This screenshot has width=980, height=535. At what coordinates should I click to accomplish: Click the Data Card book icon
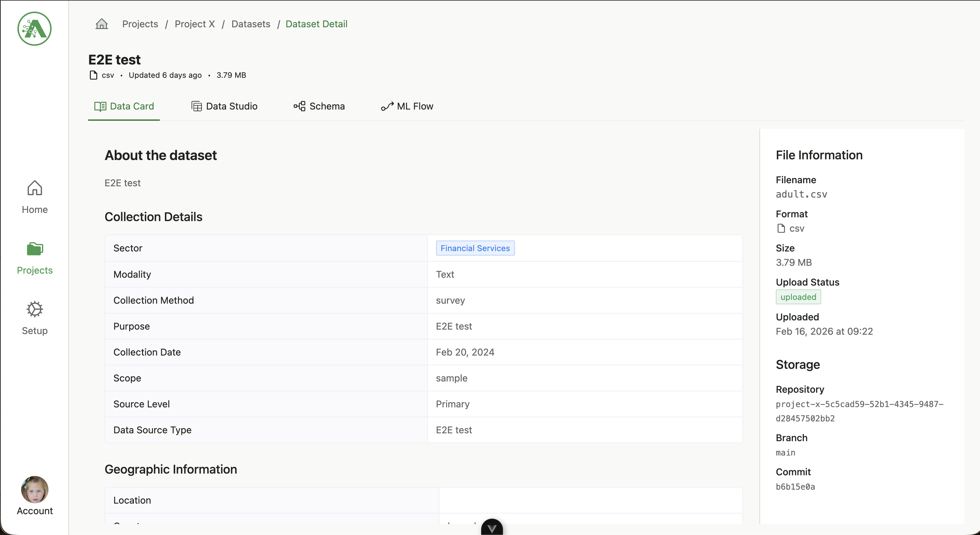click(100, 106)
